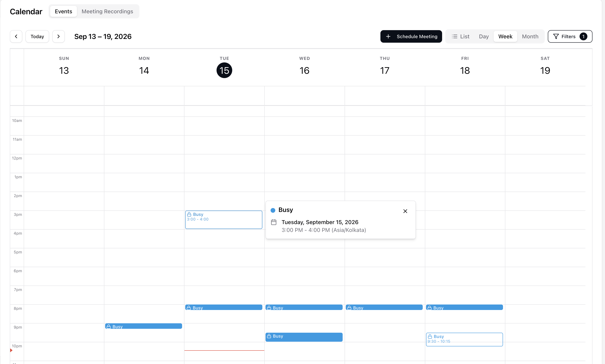This screenshot has height=364, width=605.
Task: Open Tuesday 8pm Busy event
Action: 224,307
